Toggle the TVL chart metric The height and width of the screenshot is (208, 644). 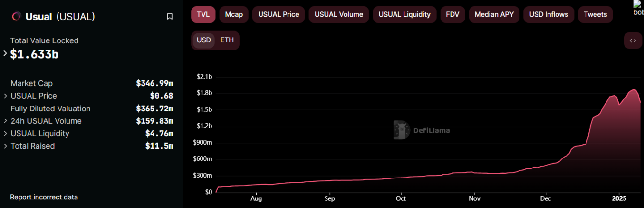tap(203, 14)
